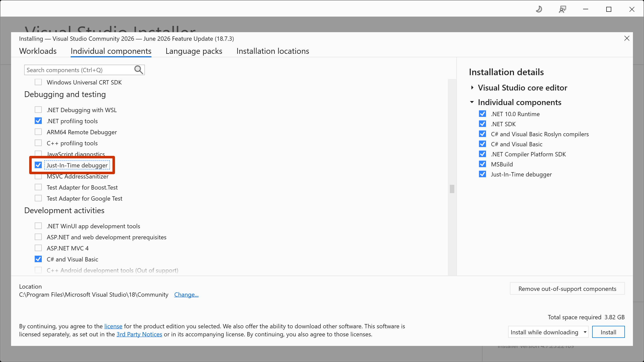Image resolution: width=644 pixels, height=362 pixels.
Task: Open the Language packs tab
Action: tap(194, 51)
